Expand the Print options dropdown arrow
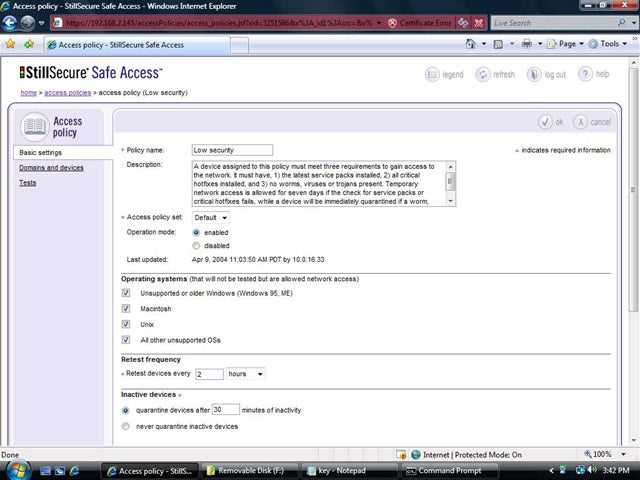This screenshot has height=480, width=640. [539, 44]
